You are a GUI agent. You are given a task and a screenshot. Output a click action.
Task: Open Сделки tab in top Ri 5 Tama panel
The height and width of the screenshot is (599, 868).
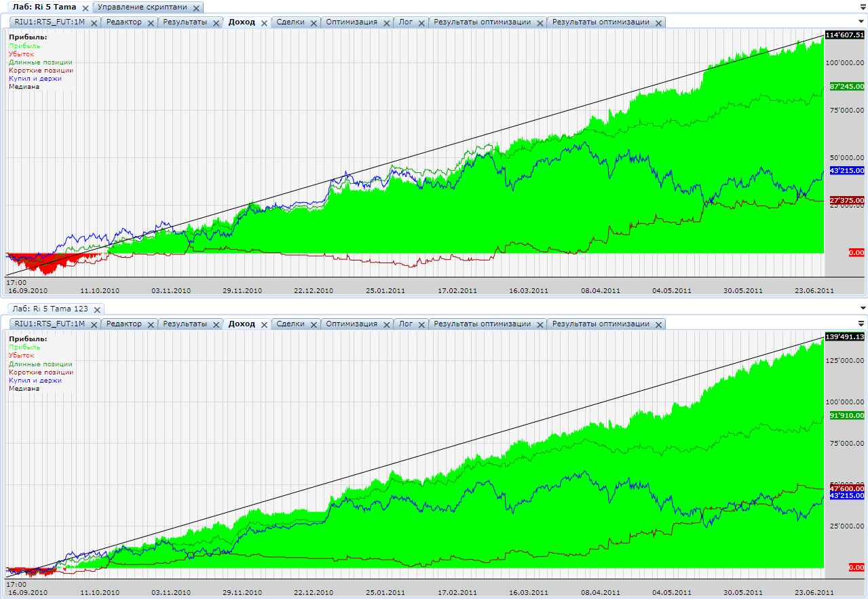(x=290, y=22)
